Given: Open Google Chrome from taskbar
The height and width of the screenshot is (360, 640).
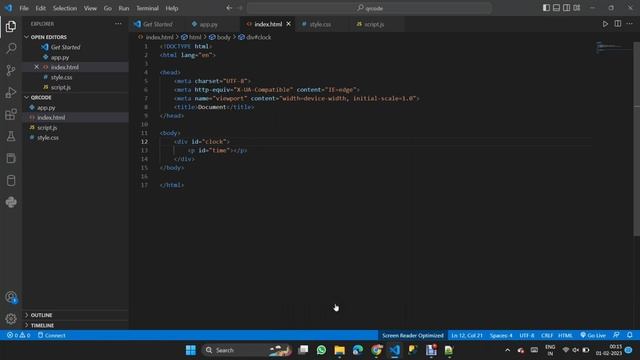Looking at the screenshot, I should coord(376,350).
